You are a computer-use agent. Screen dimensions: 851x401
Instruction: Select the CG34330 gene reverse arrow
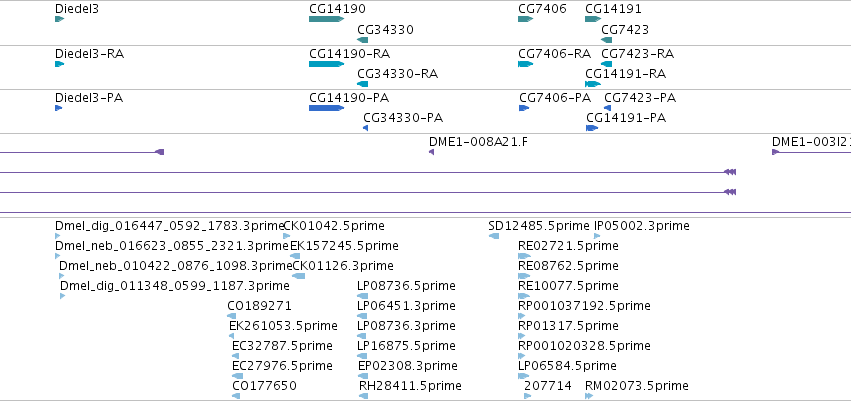pyautogui.click(x=363, y=40)
